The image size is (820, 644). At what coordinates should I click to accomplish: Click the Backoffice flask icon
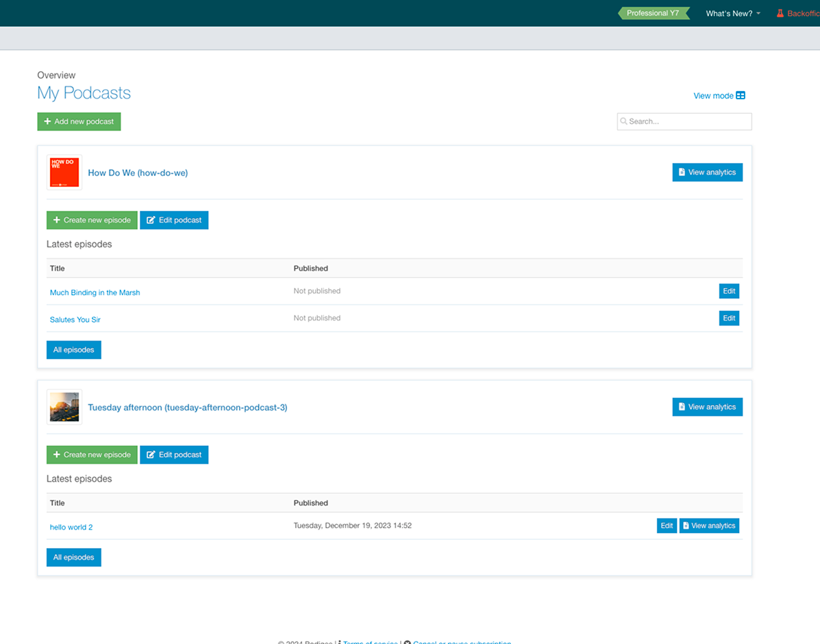tap(780, 14)
